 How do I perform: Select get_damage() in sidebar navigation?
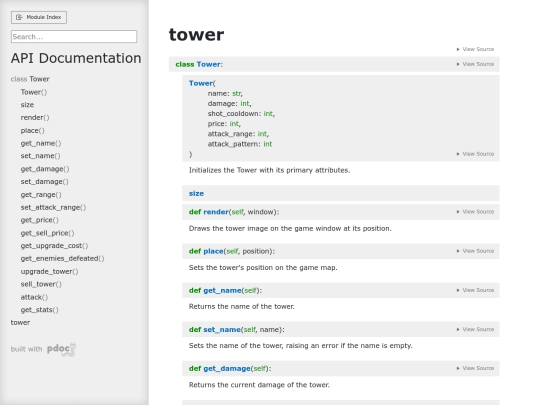(45, 169)
